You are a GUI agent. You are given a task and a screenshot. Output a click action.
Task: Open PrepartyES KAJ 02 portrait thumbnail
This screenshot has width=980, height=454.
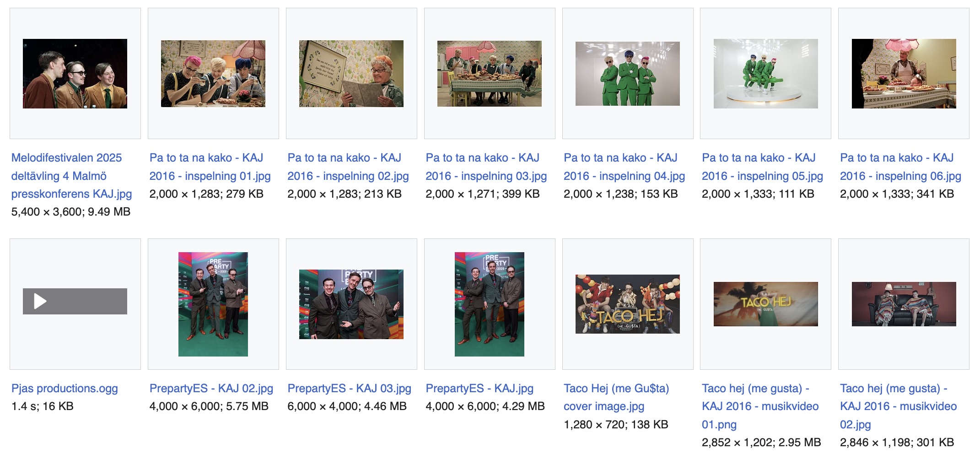213,304
